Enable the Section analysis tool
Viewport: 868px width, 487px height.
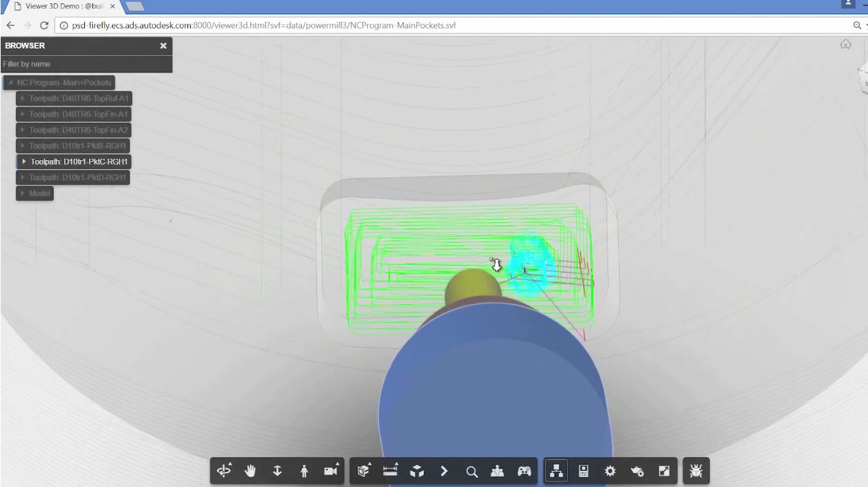pyautogui.click(x=364, y=471)
